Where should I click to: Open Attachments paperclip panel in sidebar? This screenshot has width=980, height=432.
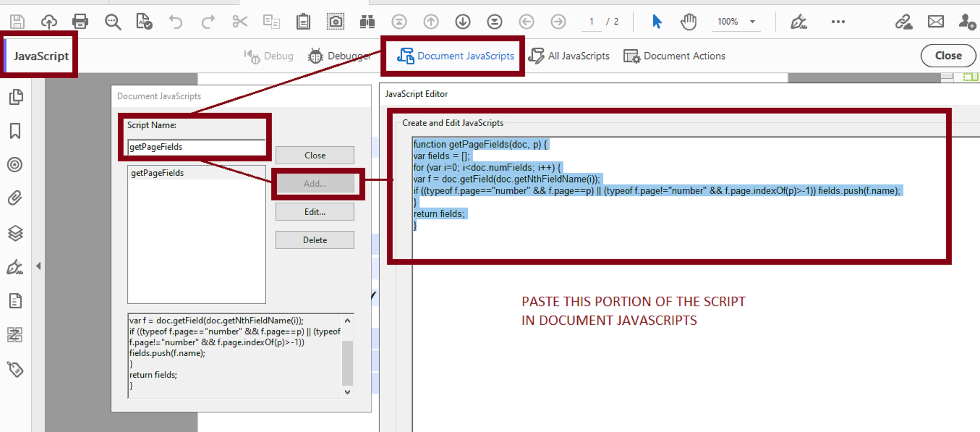pos(15,198)
